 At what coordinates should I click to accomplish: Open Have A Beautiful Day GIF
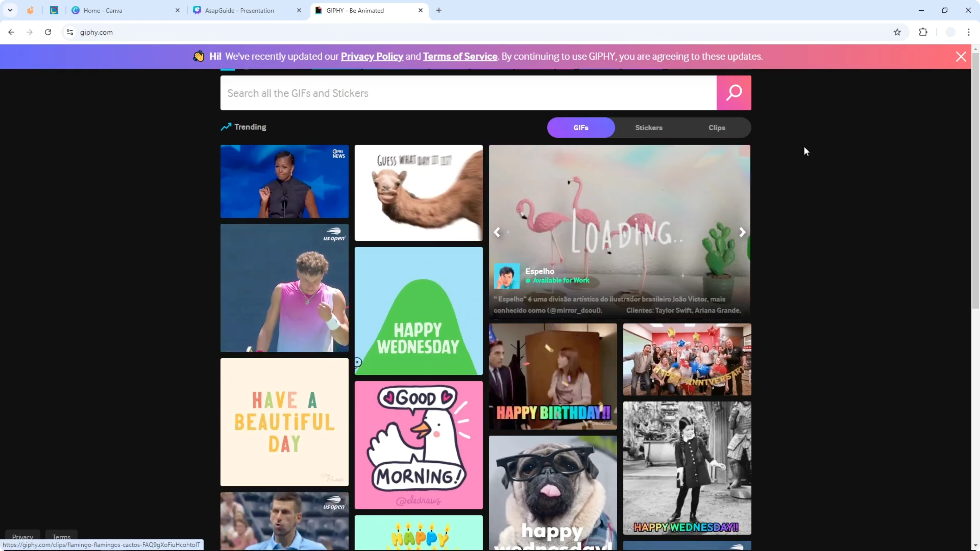pos(284,422)
